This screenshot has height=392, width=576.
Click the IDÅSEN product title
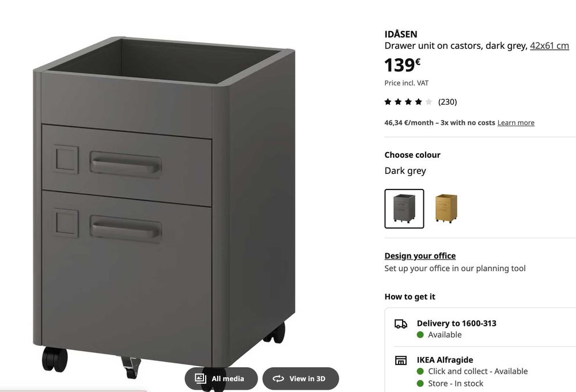401,34
